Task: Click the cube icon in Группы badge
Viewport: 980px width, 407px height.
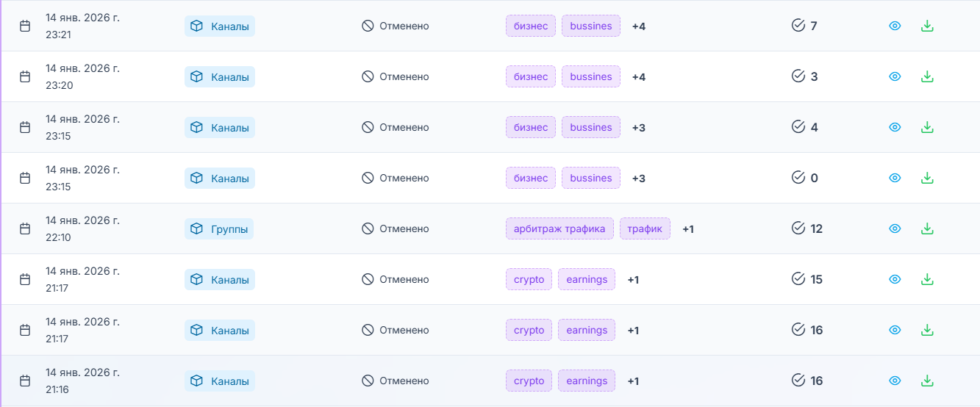Action: [x=196, y=228]
